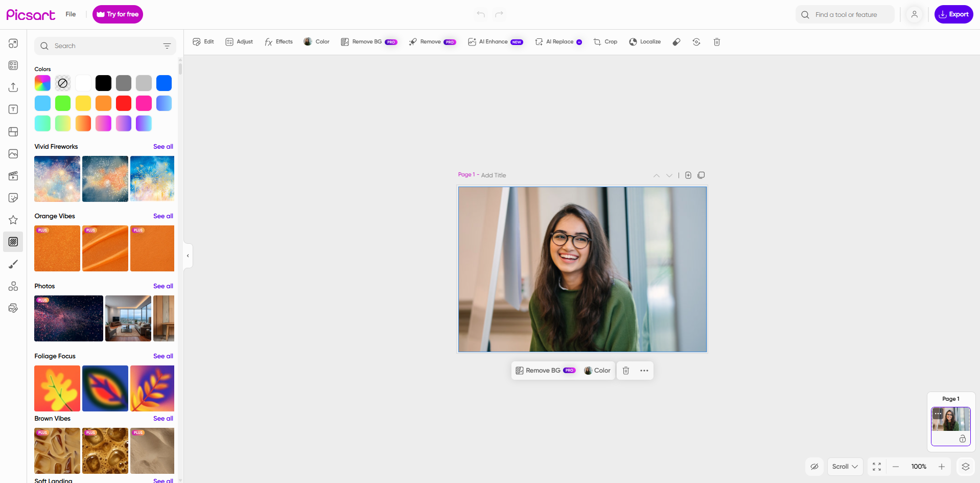Select the no-color option in Colors

point(62,83)
